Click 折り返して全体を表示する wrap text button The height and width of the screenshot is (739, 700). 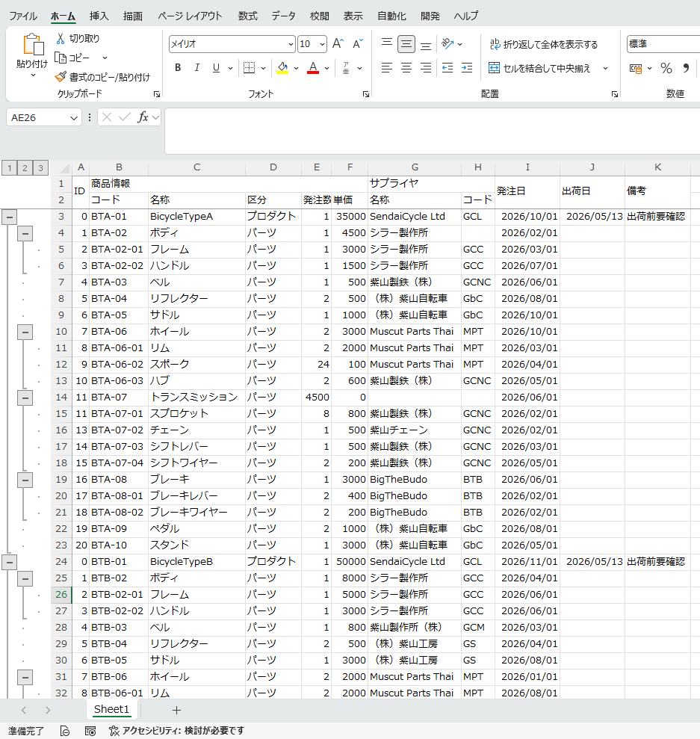[x=544, y=44]
